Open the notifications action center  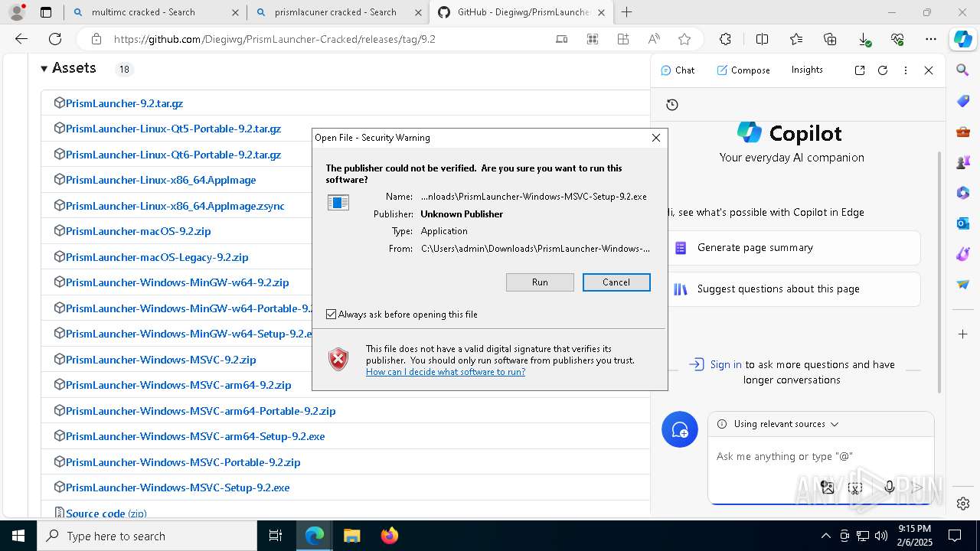[955, 536]
